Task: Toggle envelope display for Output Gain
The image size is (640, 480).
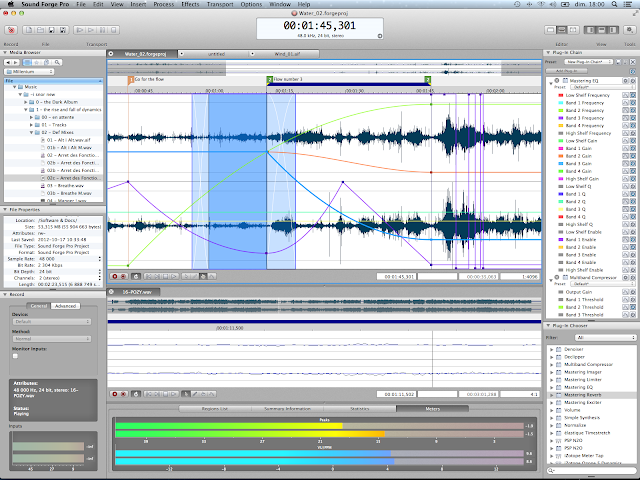Action: point(625,292)
